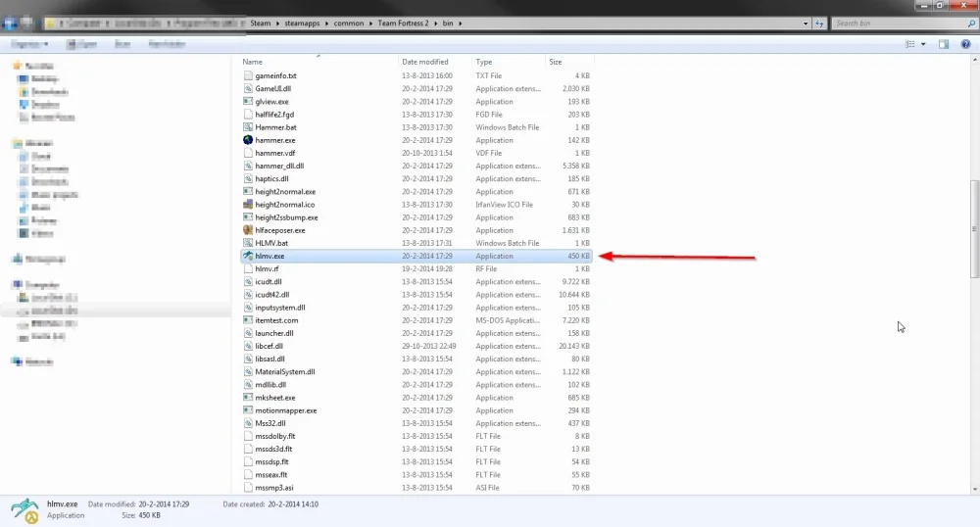
Task: Open the Help icon in the toolbar
Action: [x=965, y=44]
